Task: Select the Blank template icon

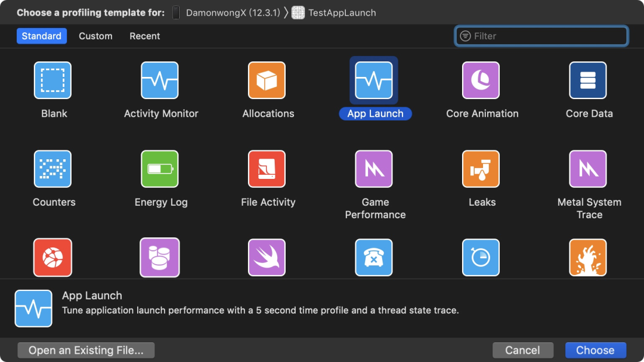Action: pos(52,80)
